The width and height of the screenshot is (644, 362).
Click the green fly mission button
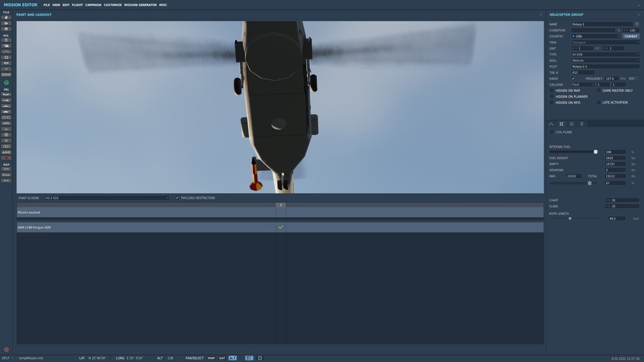(x=6, y=82)
